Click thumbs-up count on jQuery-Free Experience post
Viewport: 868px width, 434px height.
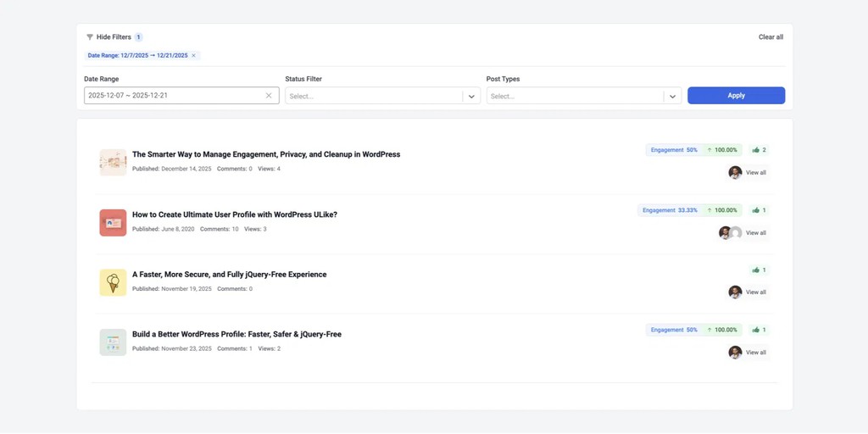click(759, 270)
